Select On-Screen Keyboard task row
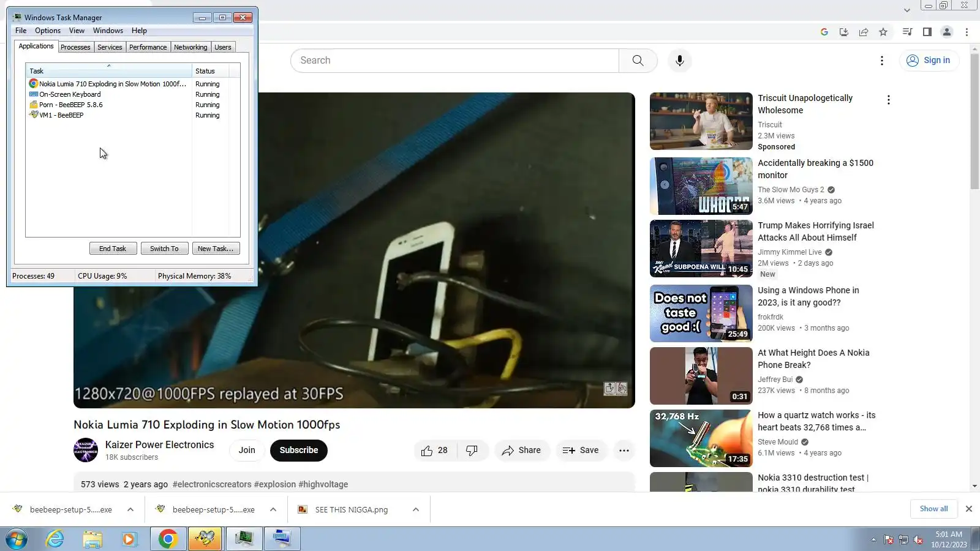 [128, 94]
